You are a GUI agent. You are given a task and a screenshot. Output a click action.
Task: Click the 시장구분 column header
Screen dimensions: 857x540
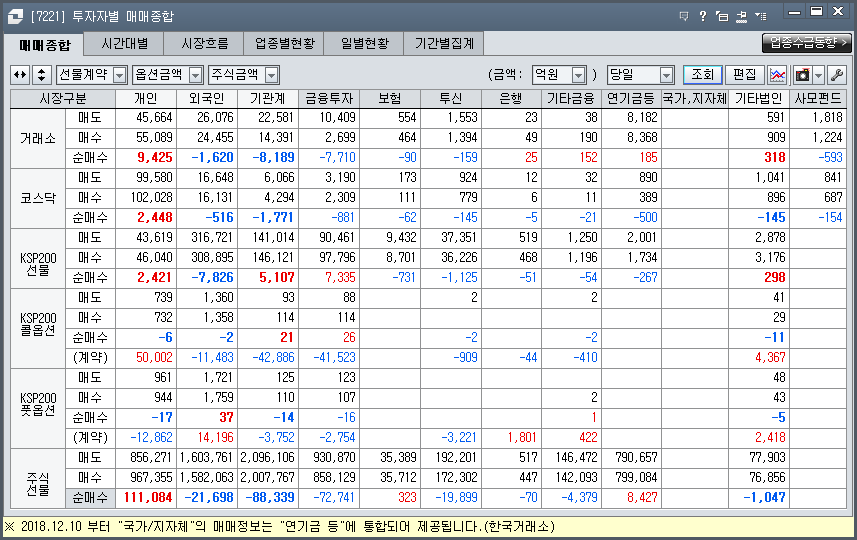click(63, 98)
